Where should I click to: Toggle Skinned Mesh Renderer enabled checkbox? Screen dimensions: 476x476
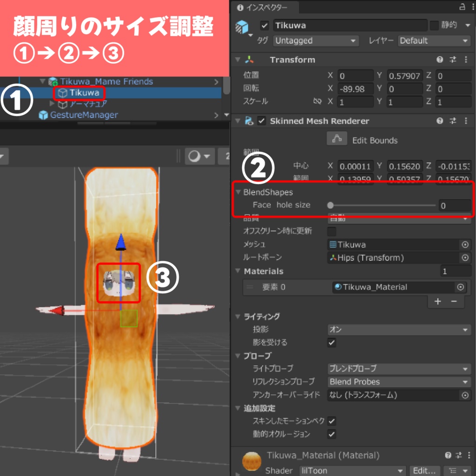tap(261, 121)
